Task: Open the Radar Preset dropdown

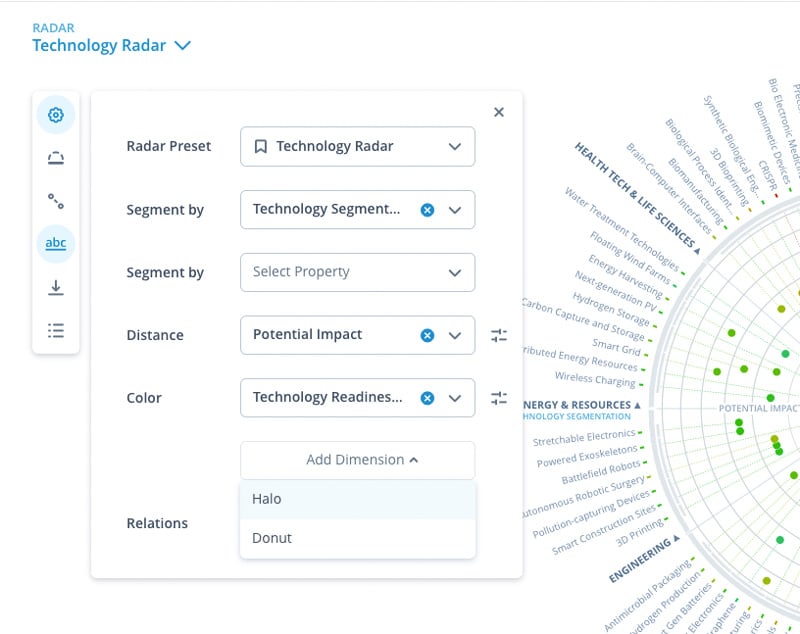Action: pyautogui.click(x=357, y=146)
